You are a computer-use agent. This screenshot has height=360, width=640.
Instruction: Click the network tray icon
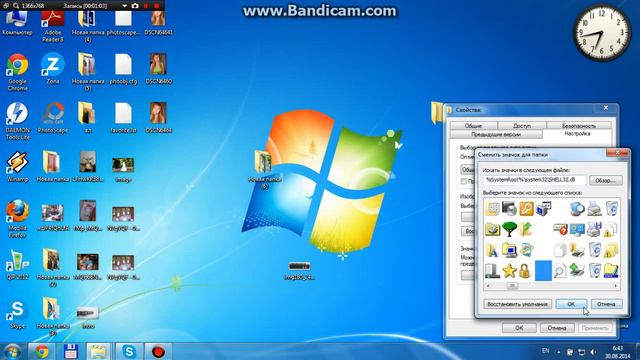(x=582, y=352)
